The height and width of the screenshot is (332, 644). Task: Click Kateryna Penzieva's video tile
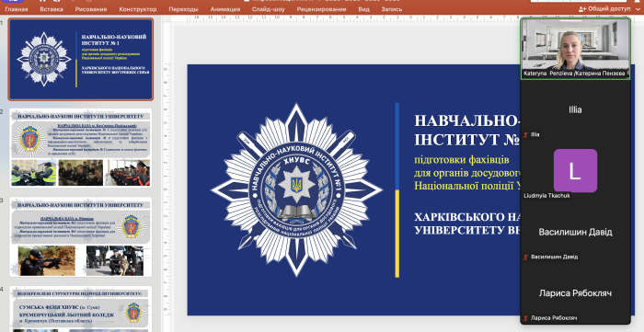pyautogui.click(x=575, y=49)
